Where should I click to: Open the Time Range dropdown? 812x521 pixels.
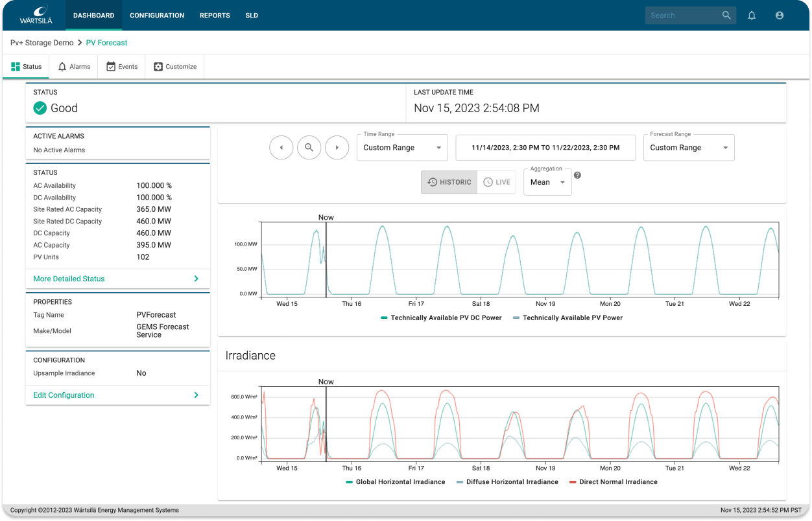pyautogui.click(x=402, y=147)
